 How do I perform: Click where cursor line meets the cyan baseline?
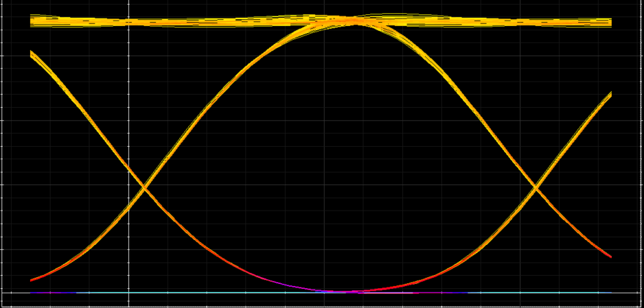pyautogui.click(x=129, y=292)
